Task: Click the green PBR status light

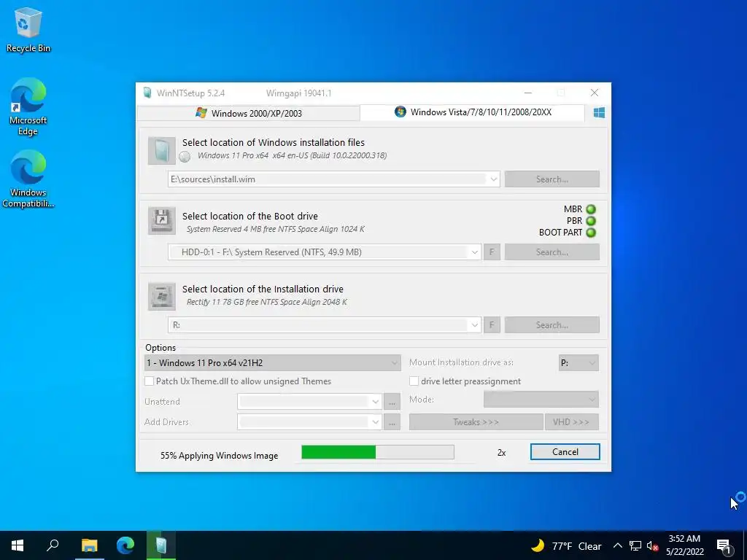Action: click(x=591, y=221)
